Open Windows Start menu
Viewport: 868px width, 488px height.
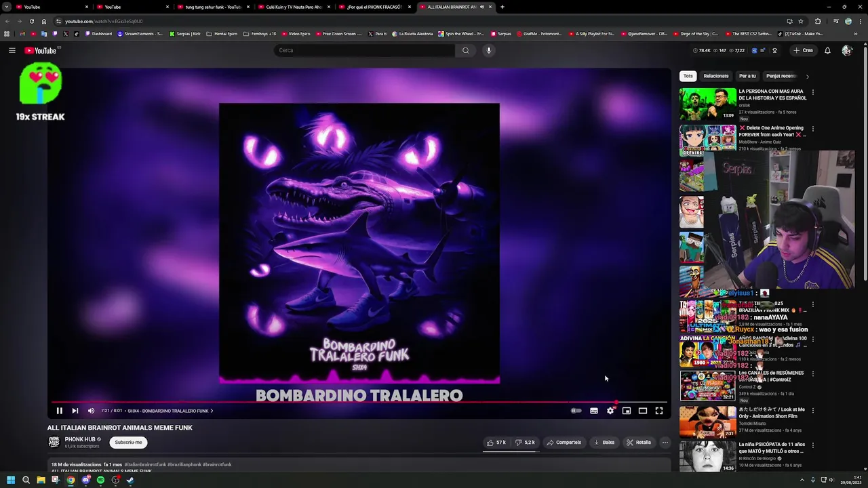click(x=11, y=480)
